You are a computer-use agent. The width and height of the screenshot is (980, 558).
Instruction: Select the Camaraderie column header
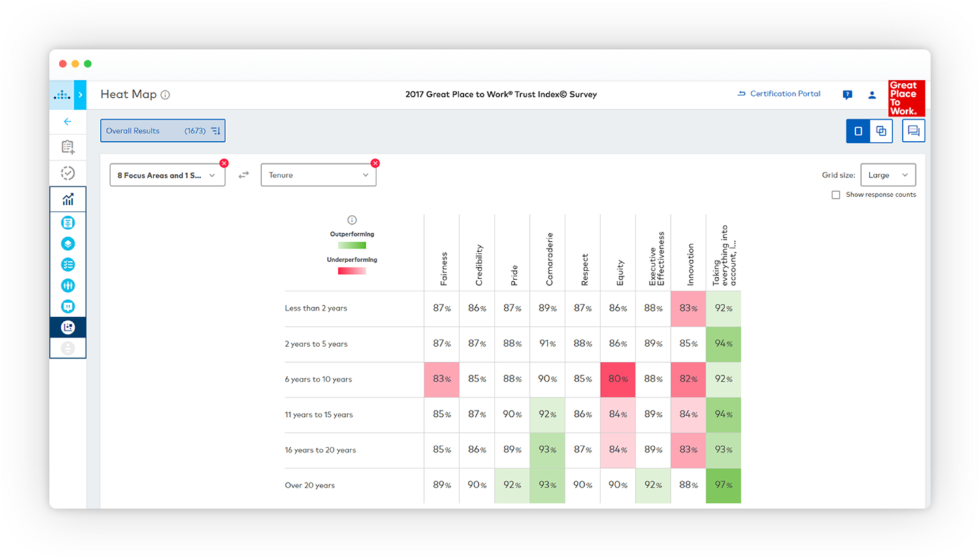tap(549, 259)
